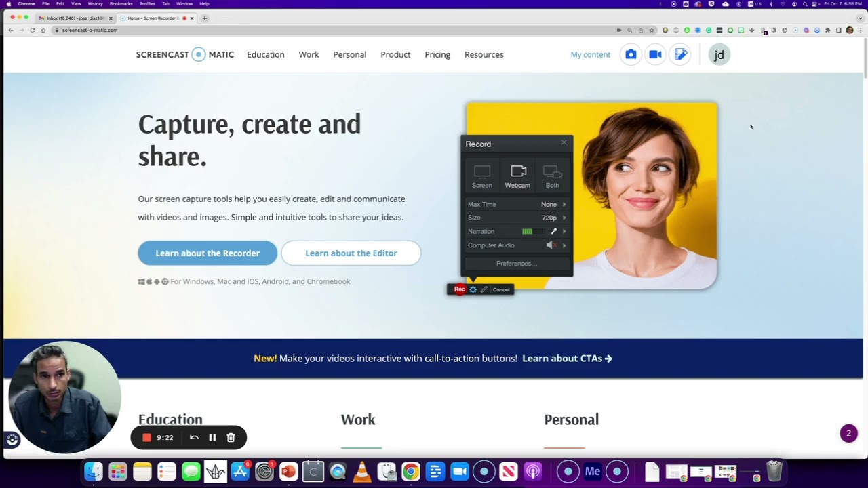
Task: Switch to the Gmail Inbox tab
Action: (75, 18)
